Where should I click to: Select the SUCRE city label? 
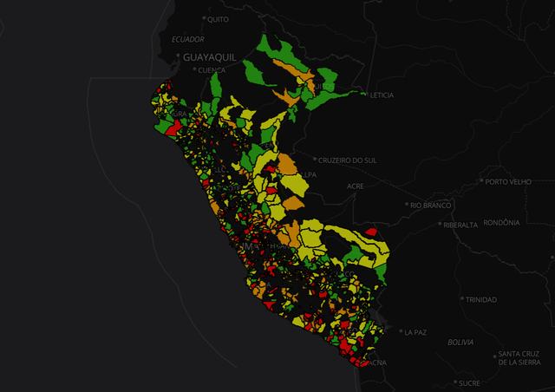[x=469, y=383]
